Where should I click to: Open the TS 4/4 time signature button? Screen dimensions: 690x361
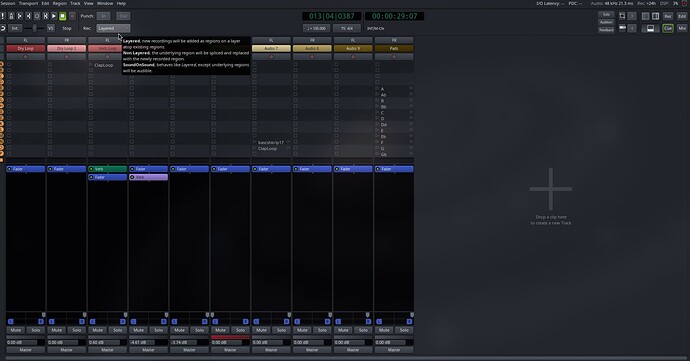pos(347,28)
